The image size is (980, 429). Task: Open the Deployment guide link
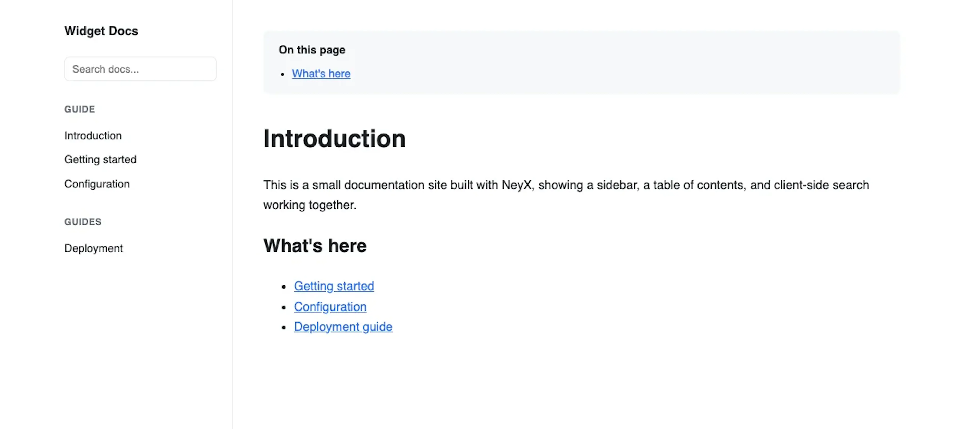coord(343,327)
